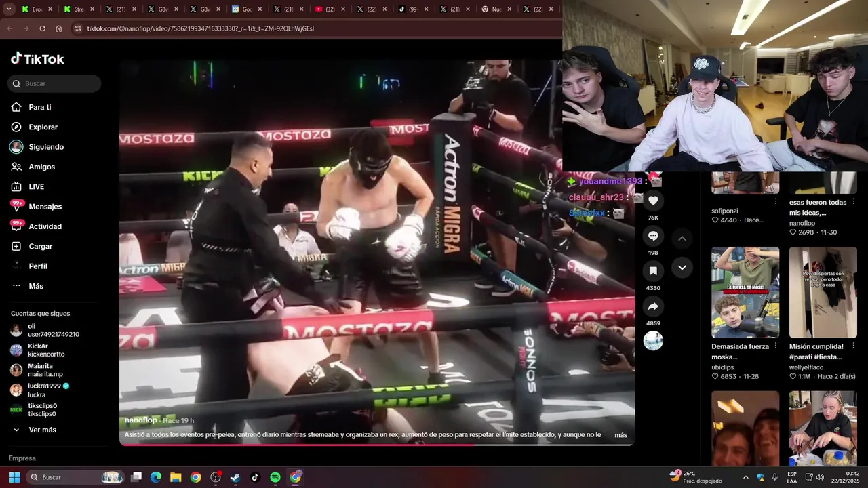The width and height of the screenshot is (868, 488).
Task: Save video with bookmark icon
Action: point(653,271)
